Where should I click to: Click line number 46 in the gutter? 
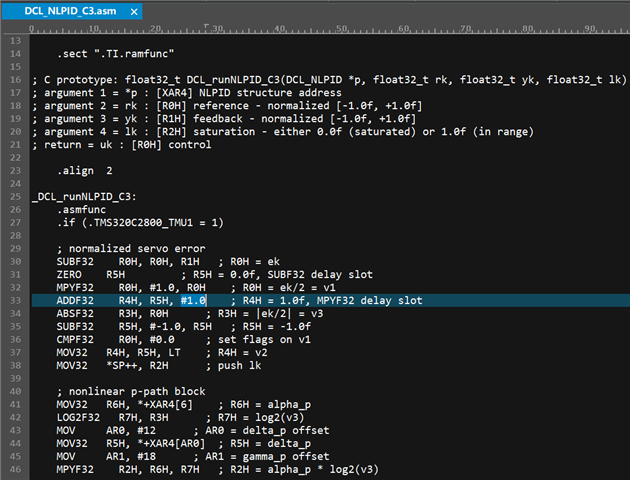tap(15, 469)
